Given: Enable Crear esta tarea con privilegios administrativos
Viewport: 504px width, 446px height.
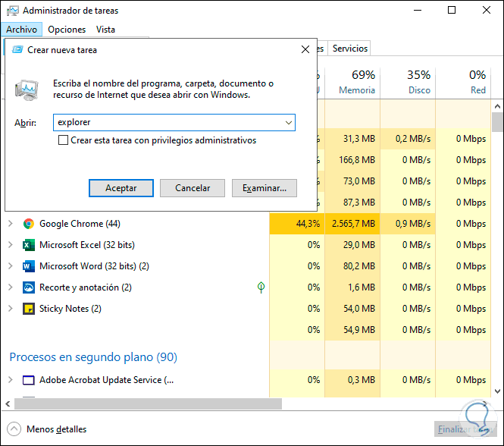Looking at the screenshot, I should (x=63, y=140).
